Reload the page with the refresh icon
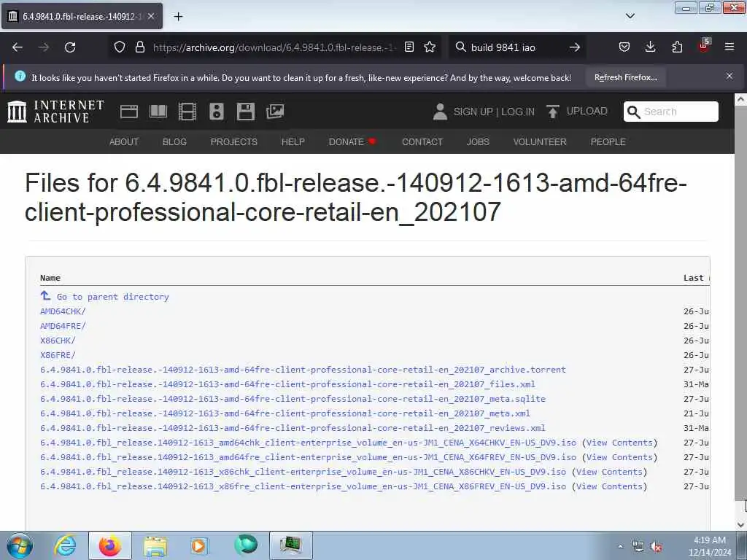Screen dimensions: 747x560 coord(70,47)
